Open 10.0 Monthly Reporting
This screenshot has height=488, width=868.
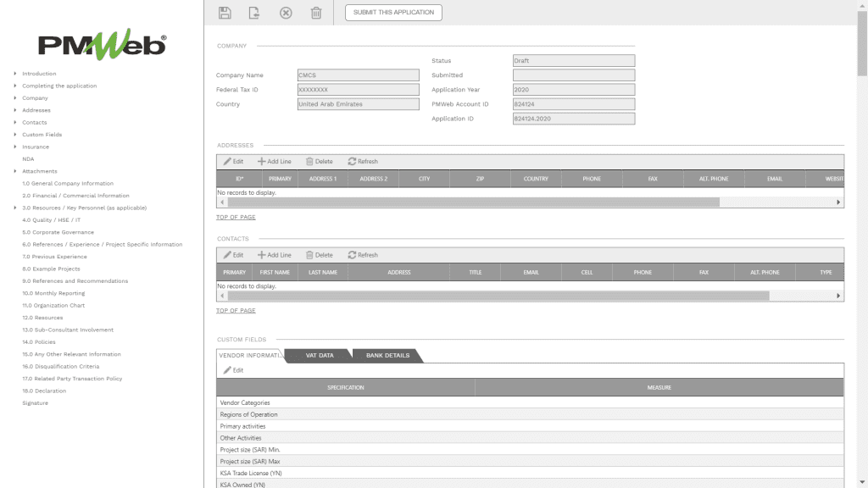(x=53, y=293)
